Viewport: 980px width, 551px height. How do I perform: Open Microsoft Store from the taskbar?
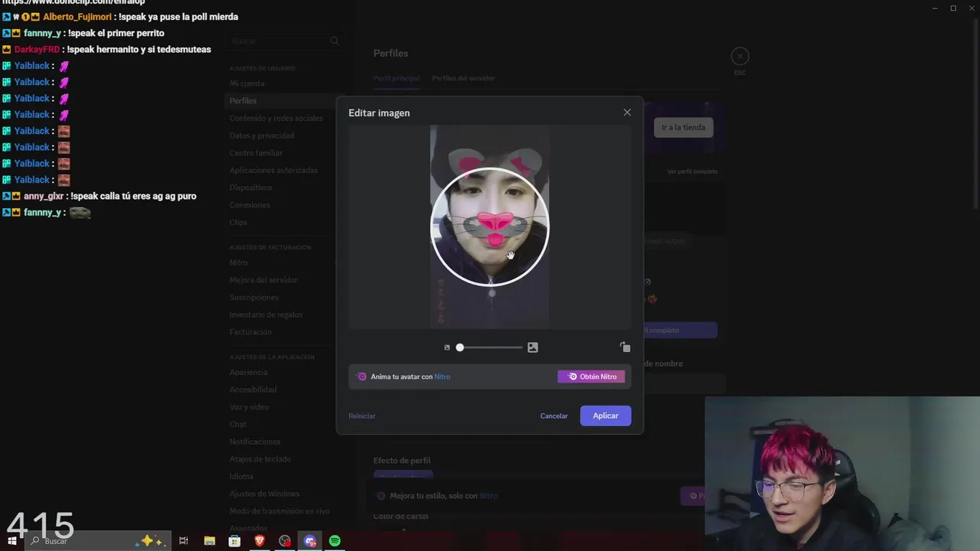(234, 541)
